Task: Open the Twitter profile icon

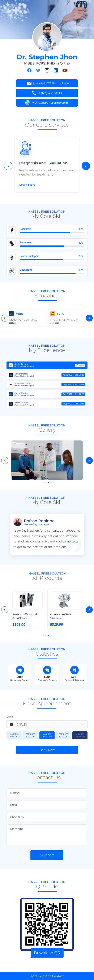Action: pyautogui.click(x=38, y=70)
